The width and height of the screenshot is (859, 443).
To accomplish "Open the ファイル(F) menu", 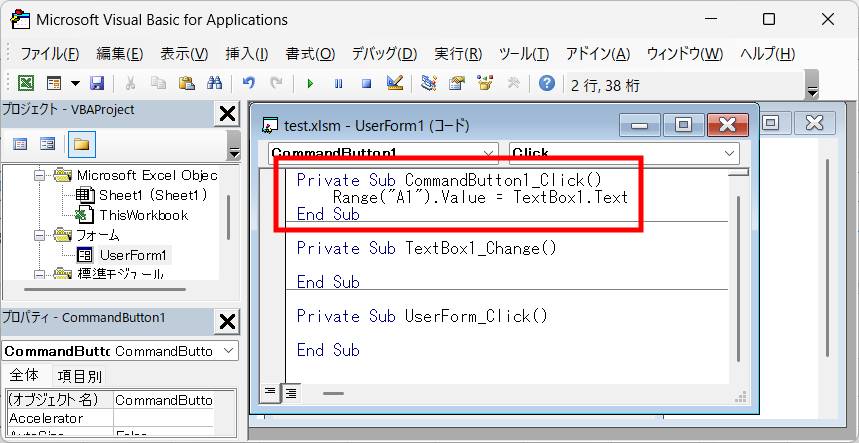I will click(x=50, y=54).
